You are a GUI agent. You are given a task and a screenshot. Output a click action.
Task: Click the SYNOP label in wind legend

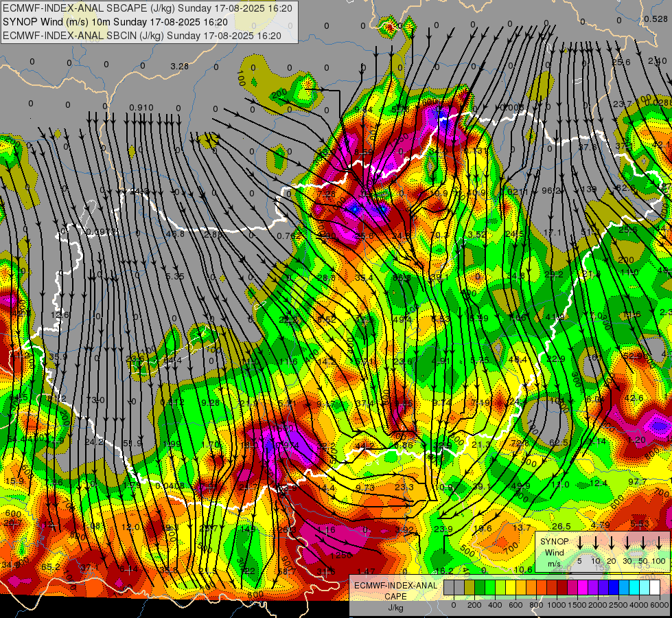click(555, 542)
